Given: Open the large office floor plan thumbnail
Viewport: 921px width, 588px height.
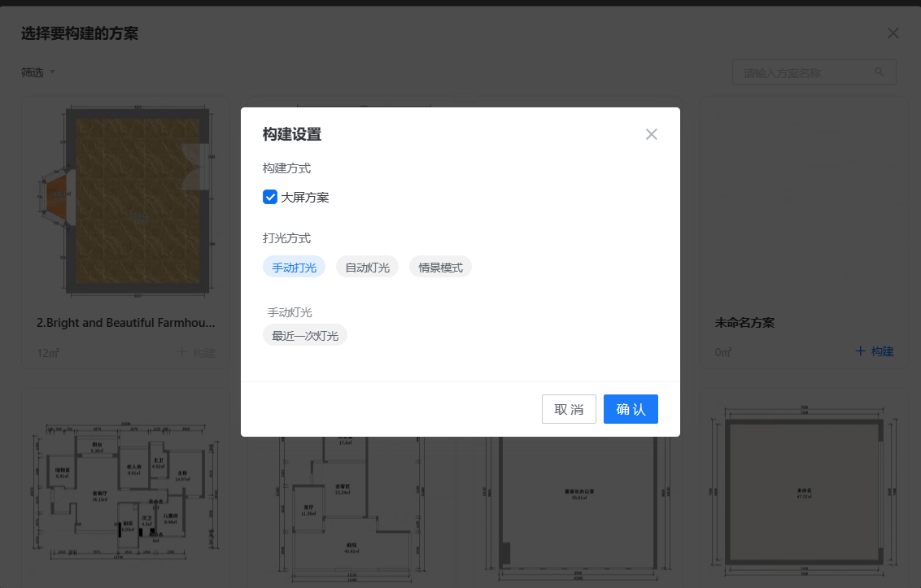Looking at the screenshot, I should tap(578, 504).
